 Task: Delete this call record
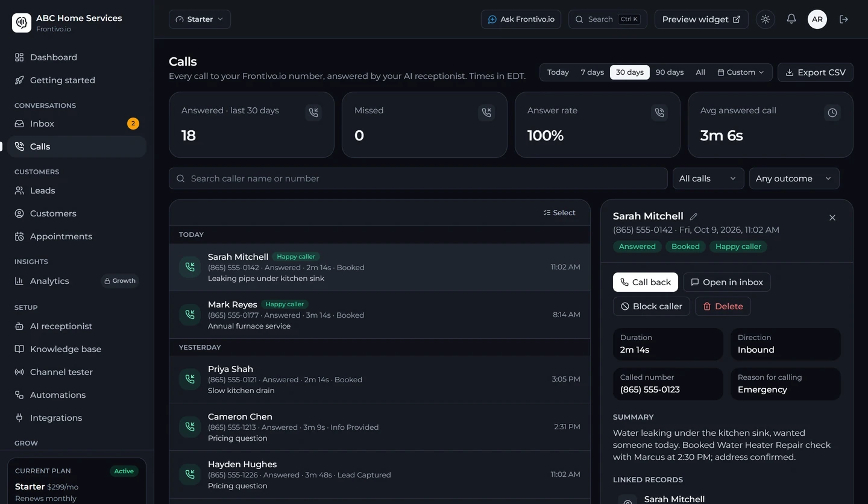click(723, 306)
